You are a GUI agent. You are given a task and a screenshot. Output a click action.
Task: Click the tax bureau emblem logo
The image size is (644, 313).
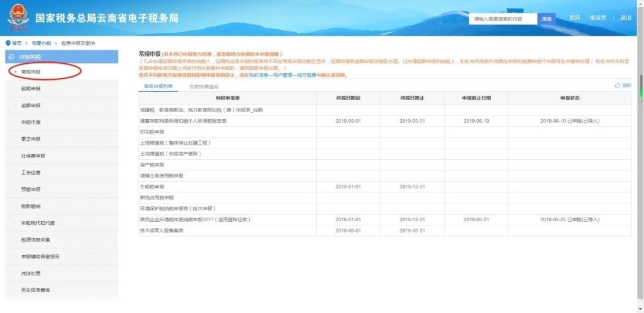click(x=18, y=17)
